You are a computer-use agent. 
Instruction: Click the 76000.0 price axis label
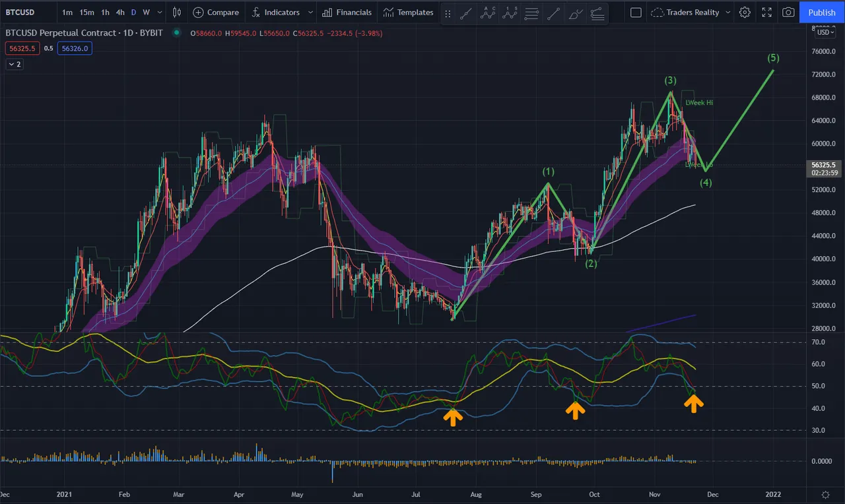coord(825,51)
